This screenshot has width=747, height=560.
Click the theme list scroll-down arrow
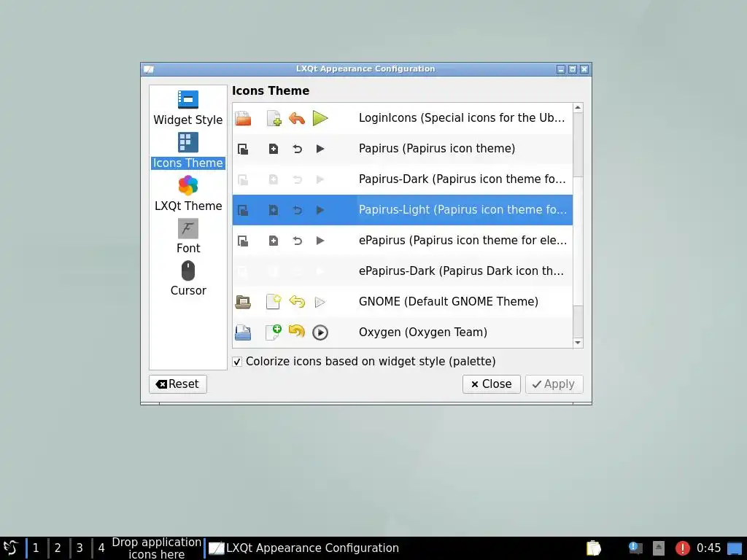pyautogui.click(x=578, y=343)
